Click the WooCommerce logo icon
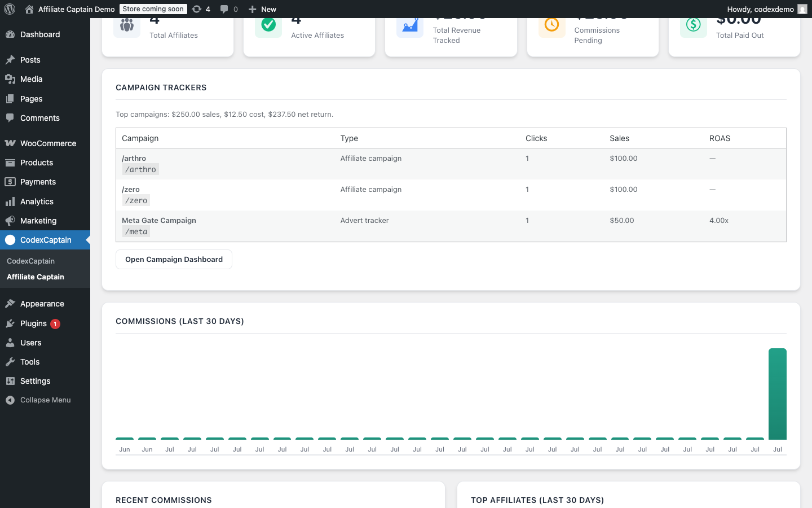812x508 pixels. pos(10,143)
